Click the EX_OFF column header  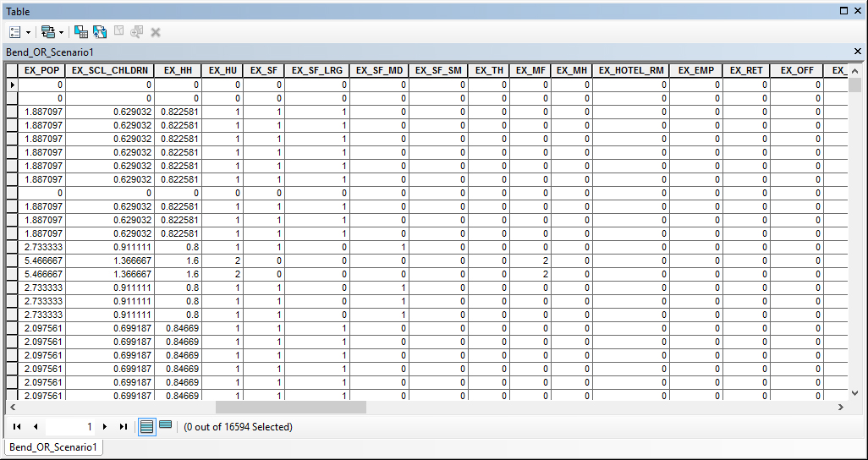click(x=797, y=70)
